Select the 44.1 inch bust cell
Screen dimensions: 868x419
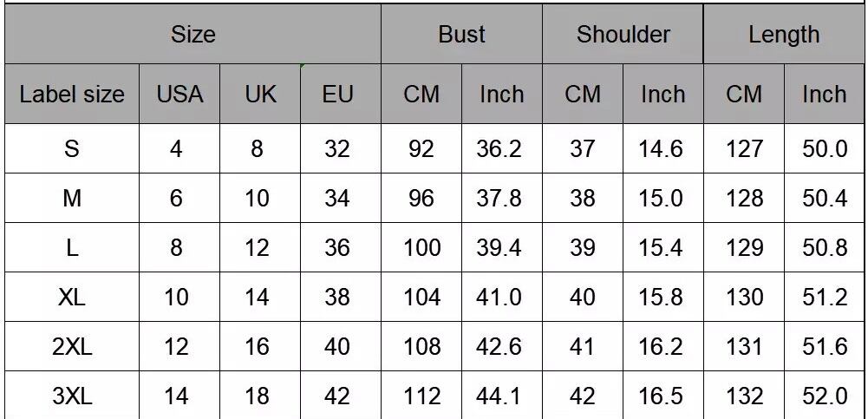(499, 396)
